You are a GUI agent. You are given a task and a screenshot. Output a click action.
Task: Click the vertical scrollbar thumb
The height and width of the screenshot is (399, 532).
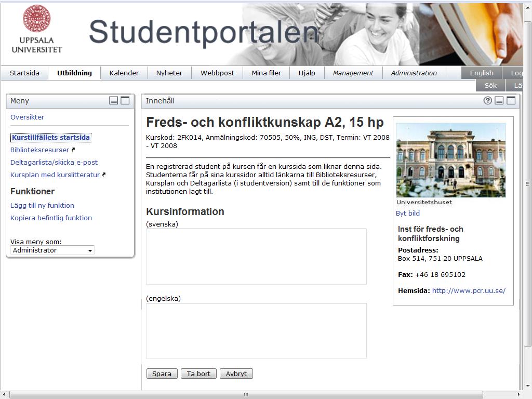click(x=527, y=184)
